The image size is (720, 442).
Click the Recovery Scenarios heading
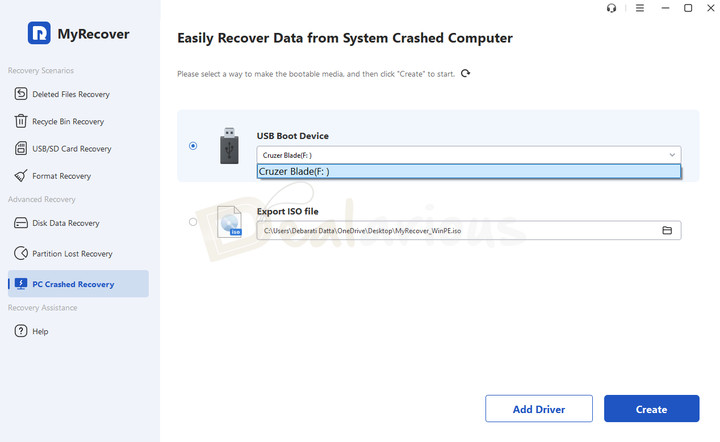[41, 70]
